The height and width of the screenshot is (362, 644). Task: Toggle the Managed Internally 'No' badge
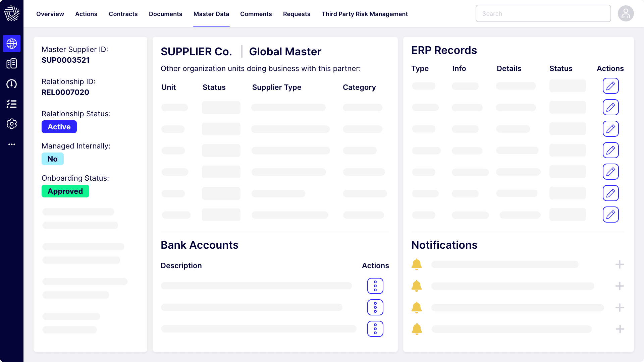pyautogui.click(x=52, y=159)
